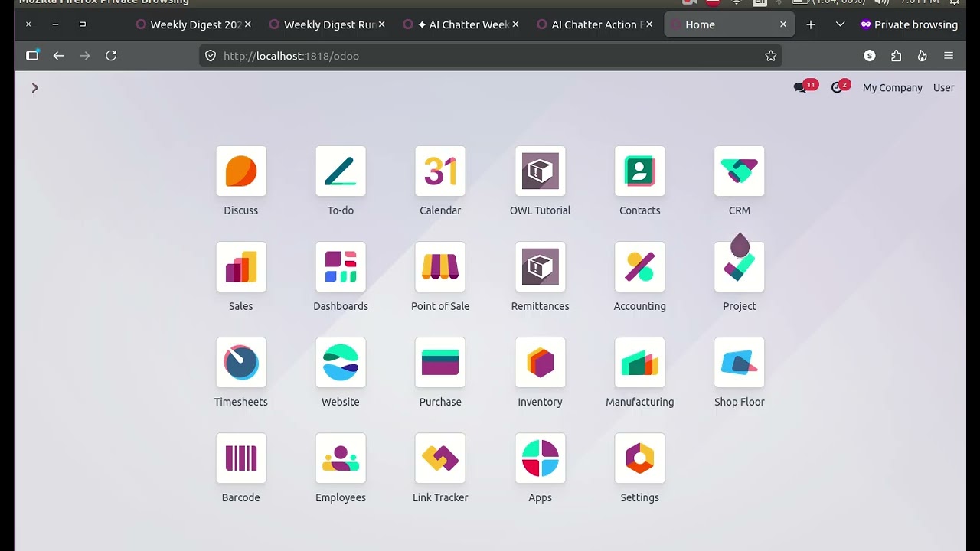This screenshot has height=551, width=980.
Task: Open the Contacts app
Action: (640, 171)
